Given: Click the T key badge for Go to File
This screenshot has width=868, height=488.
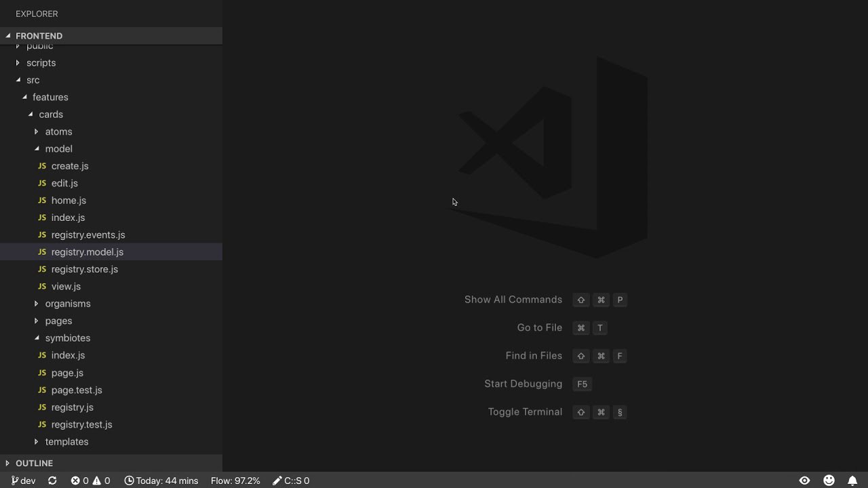Looking at the screenshot, I should tap(600, 327).
